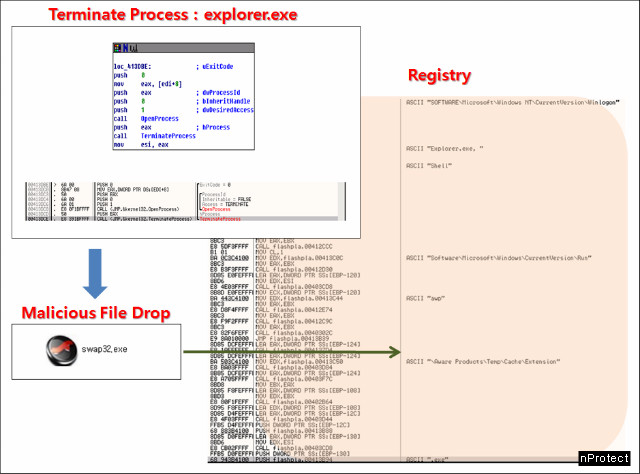
Task: Click the colored icon in the IDA title bar
Action: (118, 48)
